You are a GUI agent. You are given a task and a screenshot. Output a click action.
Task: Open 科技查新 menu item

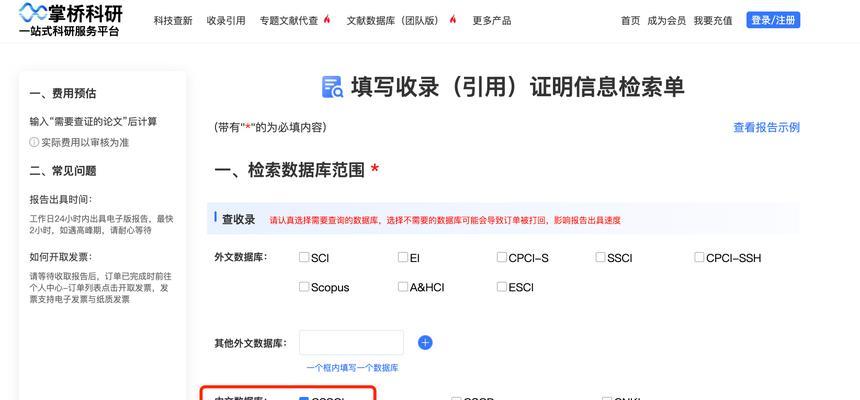[x=173, y=21]
